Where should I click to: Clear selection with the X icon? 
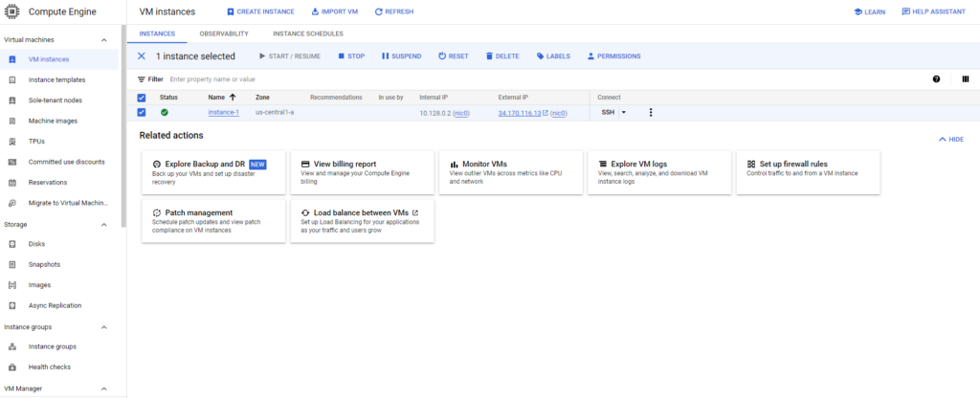pyautogui.click(x=142, y=56)
